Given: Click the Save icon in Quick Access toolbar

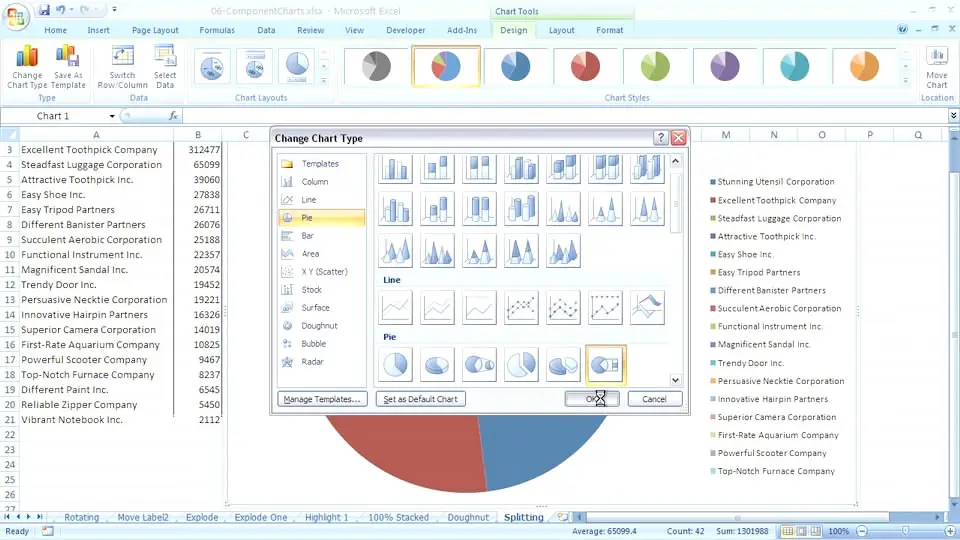Looking at the screenshot, I should point(44,10).
